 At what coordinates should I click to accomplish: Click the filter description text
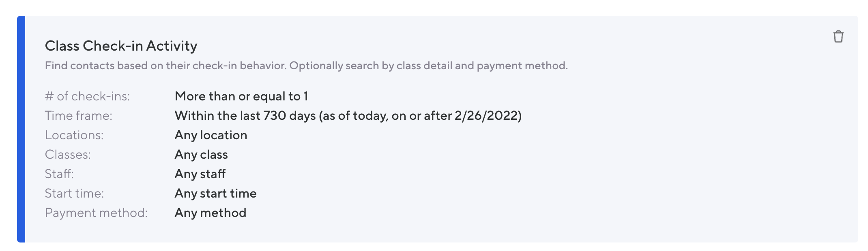point(306,66)
